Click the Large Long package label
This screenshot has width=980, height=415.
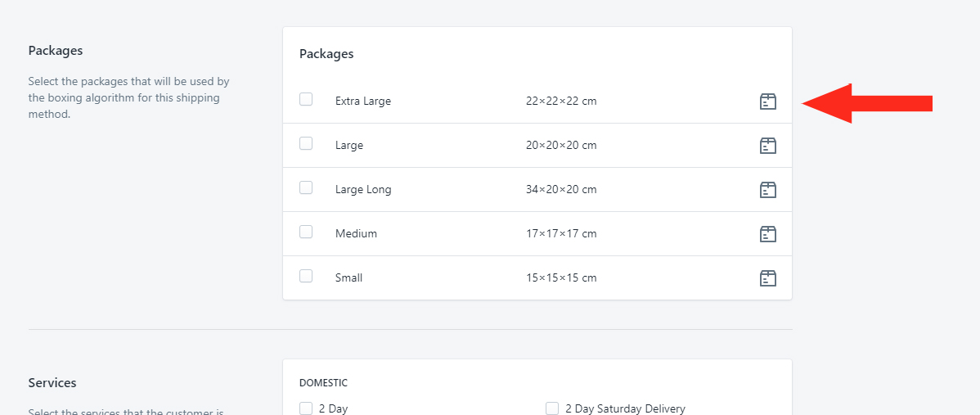click(363, 189)
